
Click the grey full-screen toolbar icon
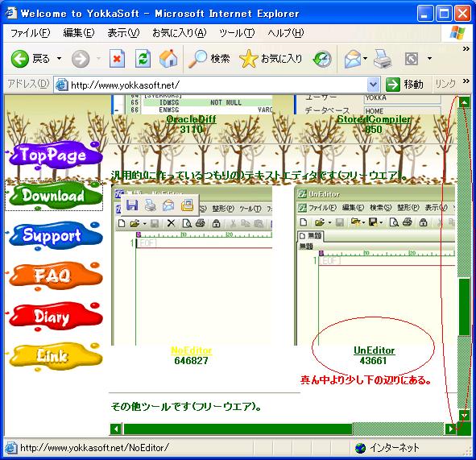[412, 59]
